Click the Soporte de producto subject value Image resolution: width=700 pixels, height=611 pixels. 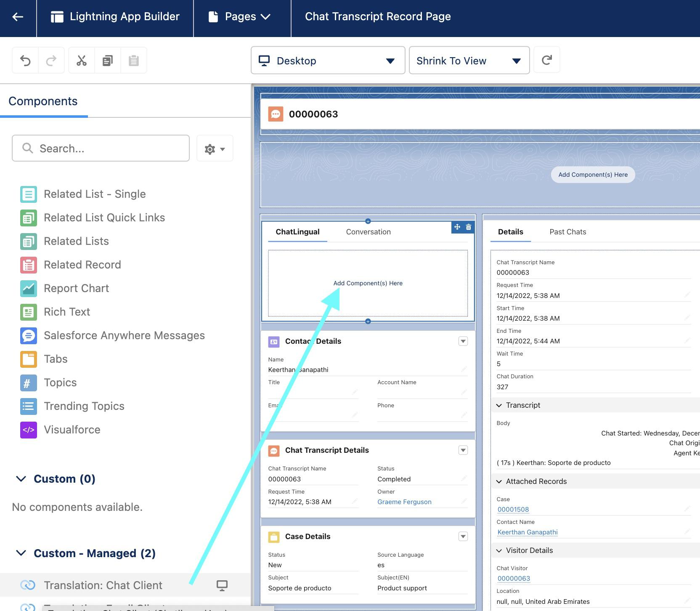point(300,588)
